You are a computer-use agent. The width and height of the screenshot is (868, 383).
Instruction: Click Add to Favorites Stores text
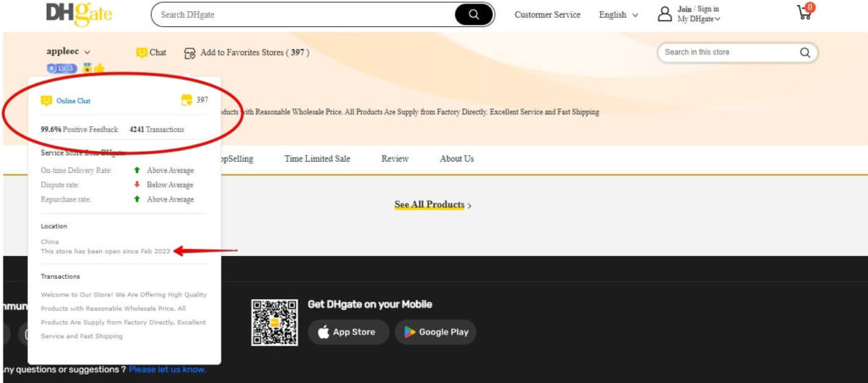tap(254, 53)
